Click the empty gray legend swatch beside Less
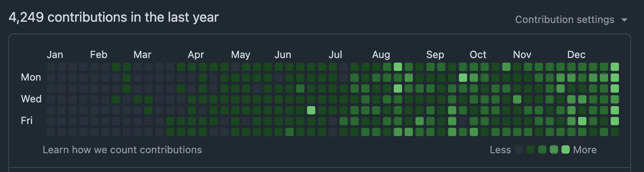This screenshot has height=172, width=644. tap(519, 150)
